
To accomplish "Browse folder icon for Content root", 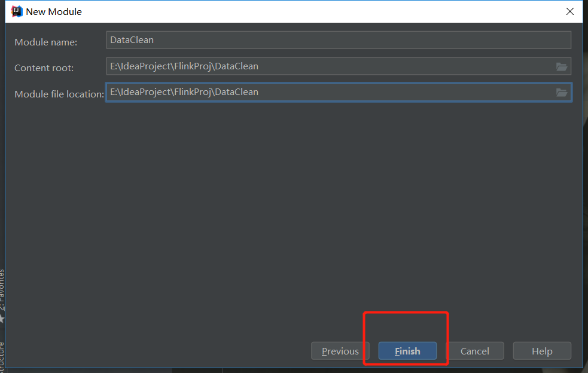I will [x=561, y=67].
